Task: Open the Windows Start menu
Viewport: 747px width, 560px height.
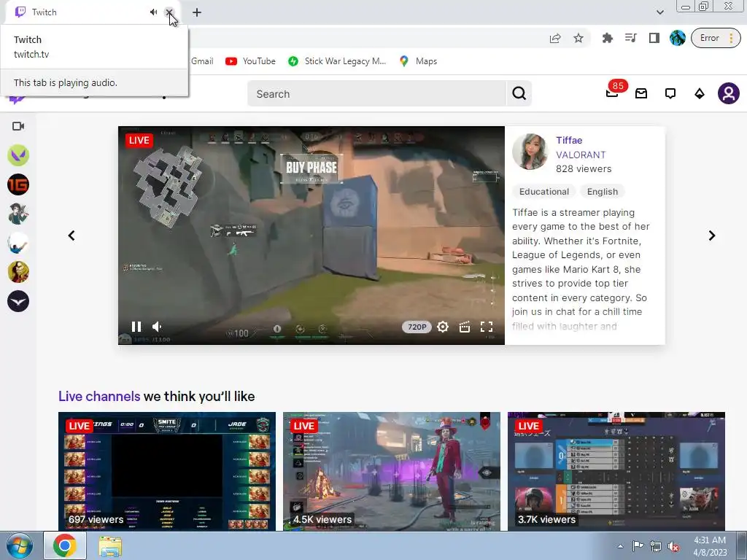Action: 20,545
